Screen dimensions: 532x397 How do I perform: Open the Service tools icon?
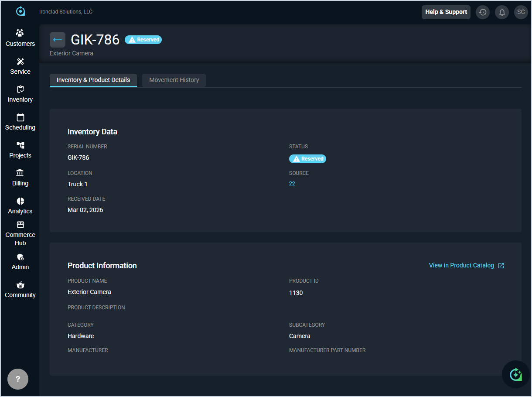pos(20,61)
